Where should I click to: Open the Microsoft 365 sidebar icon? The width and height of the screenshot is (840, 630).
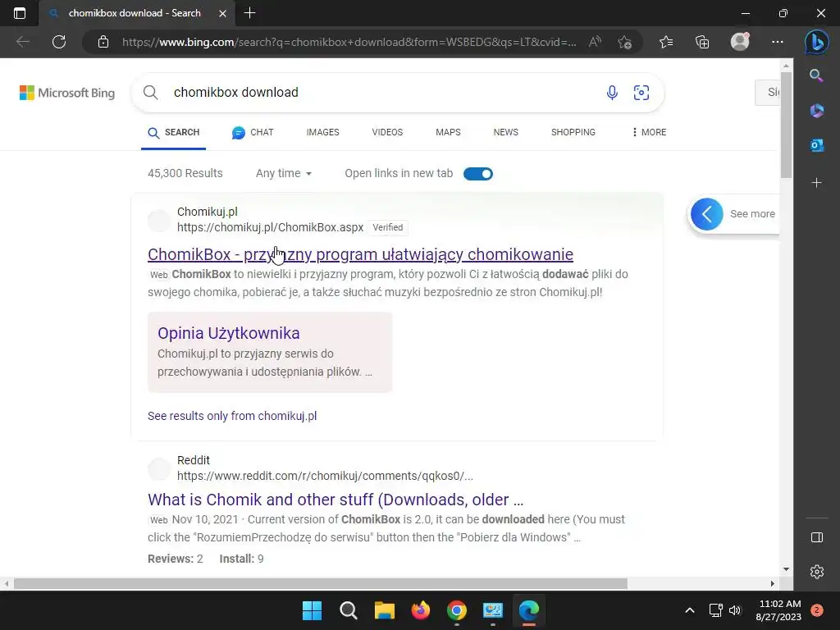point(816,111)
